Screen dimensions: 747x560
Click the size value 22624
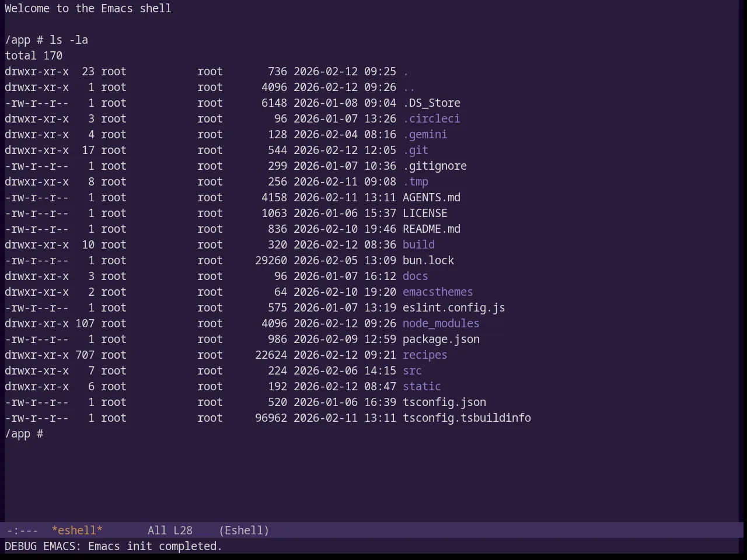(271, 355)
